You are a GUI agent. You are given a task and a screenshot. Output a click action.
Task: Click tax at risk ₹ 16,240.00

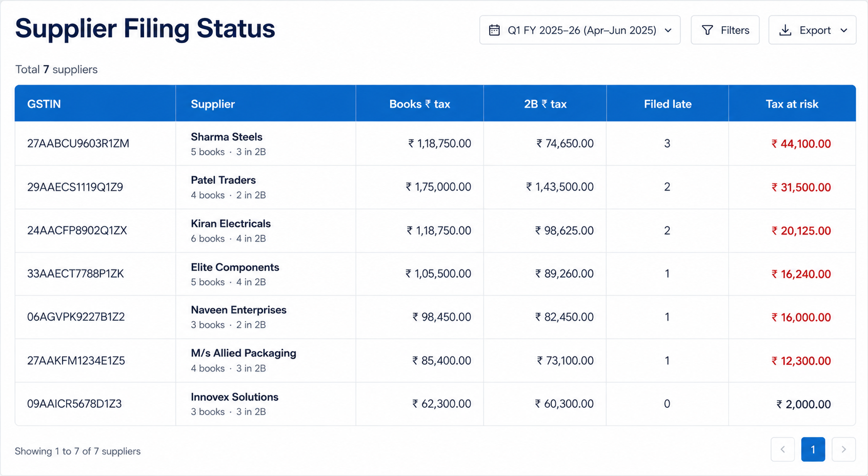point(801,274)
